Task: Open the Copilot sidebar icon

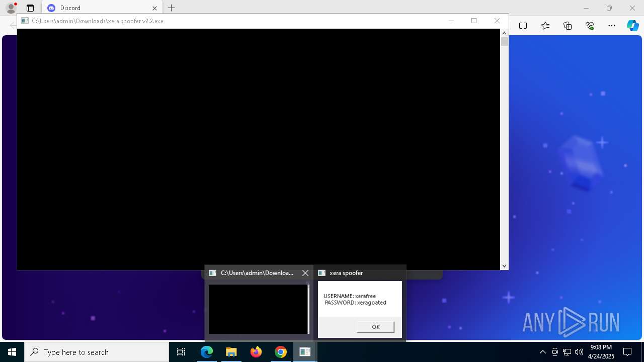Action: [x=633, y=26]
